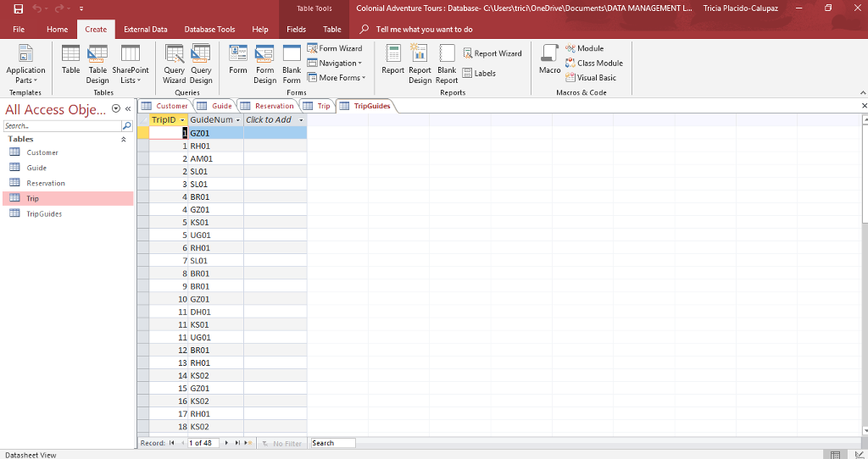Open the Customer table in navigation pane

42,152
